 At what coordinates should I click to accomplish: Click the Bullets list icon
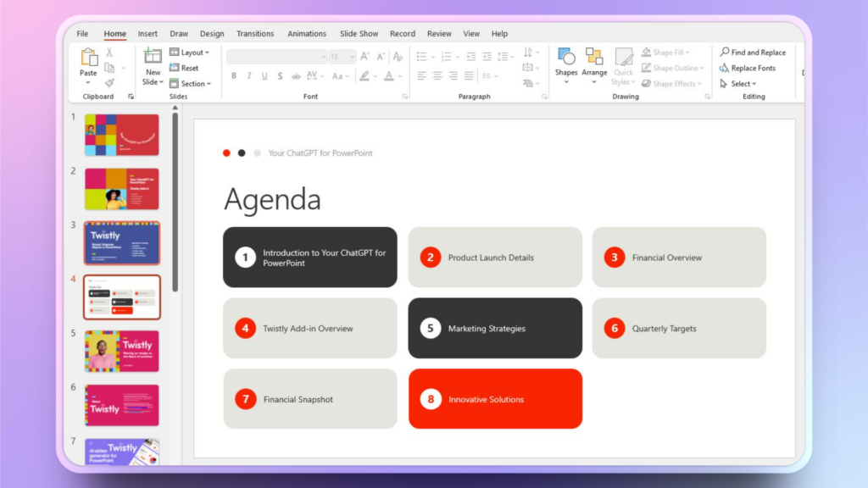point(422,57)
